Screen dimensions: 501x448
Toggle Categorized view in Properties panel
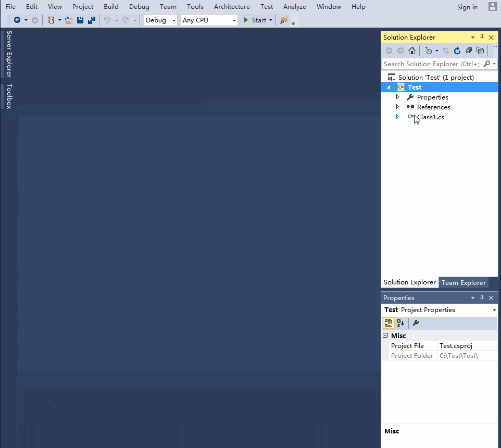click(389, 323)
